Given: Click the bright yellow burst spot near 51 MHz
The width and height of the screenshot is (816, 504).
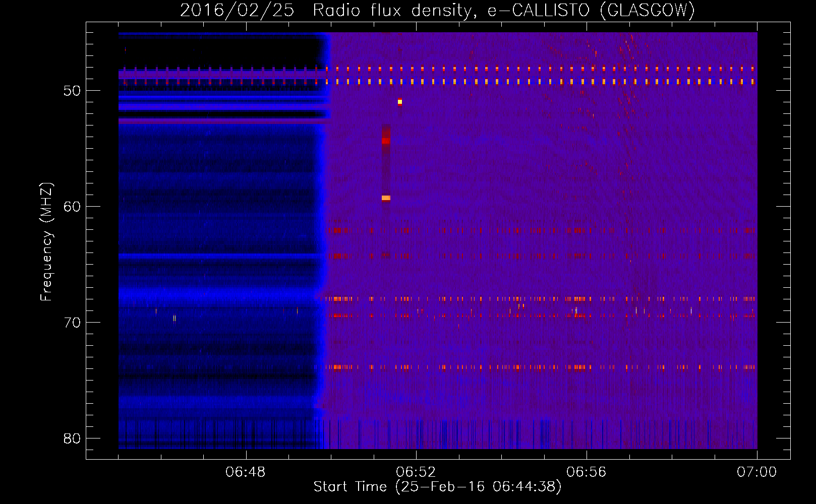Looking at the screenshot, I should [x=400, y=102].
